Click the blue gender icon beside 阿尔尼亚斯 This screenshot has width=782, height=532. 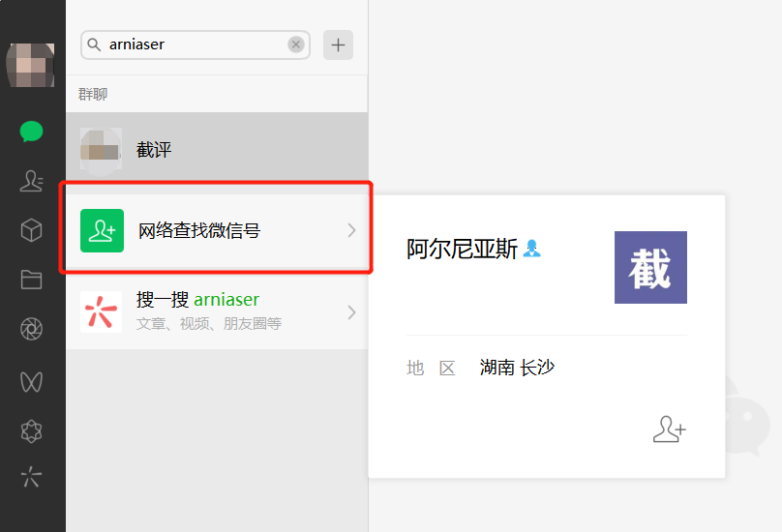pyautogui.click(x=531, y=249)
